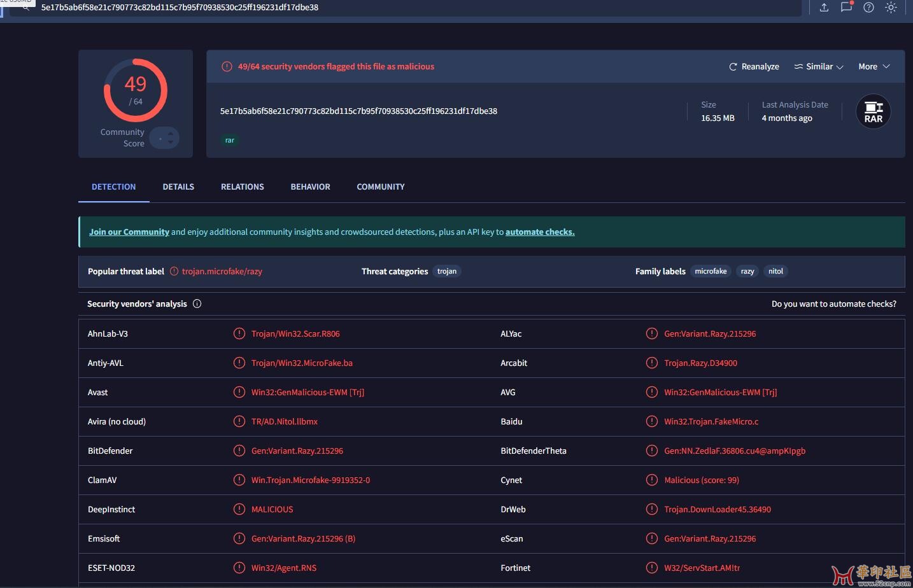Screen dimensions: 913x588
Task: Click the TR/AD.Nitol.llbmx detection text
Action: point(285,421)
